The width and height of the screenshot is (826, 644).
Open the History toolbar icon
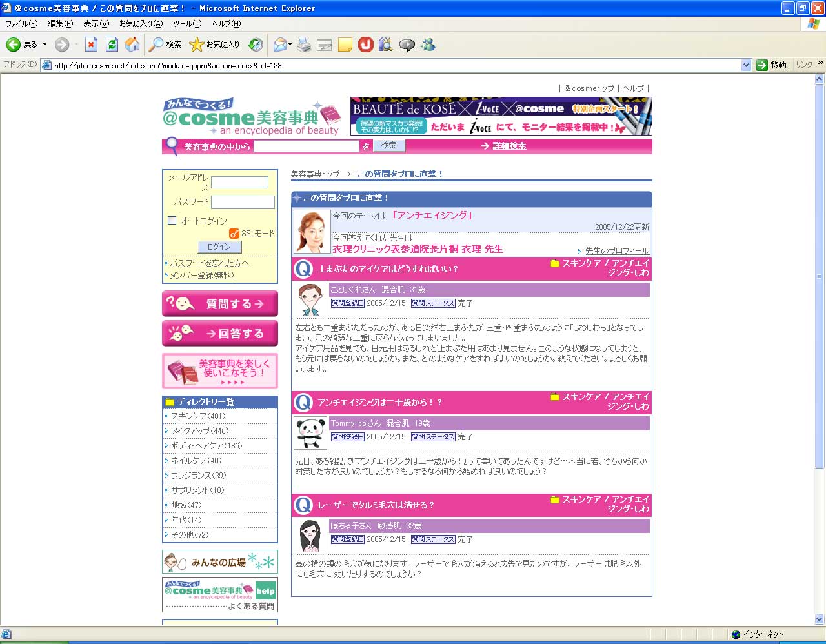pyautogui.click(x=256, y=45)
